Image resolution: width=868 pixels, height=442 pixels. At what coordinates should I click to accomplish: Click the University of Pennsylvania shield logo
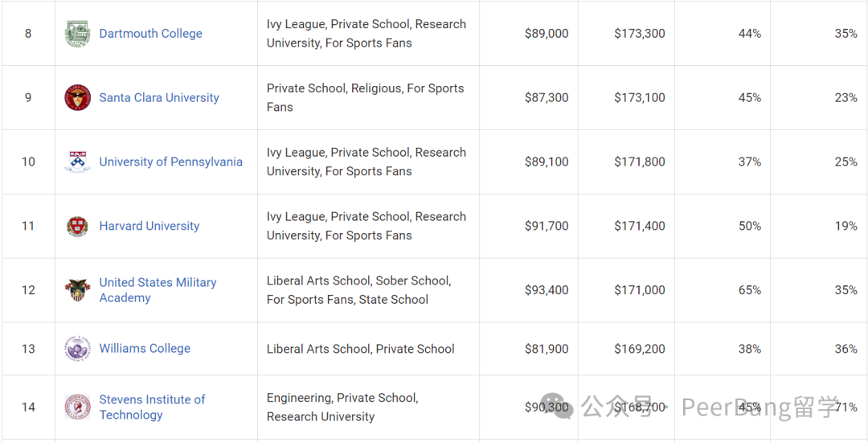pyautogui.click(x=77, y=162)
